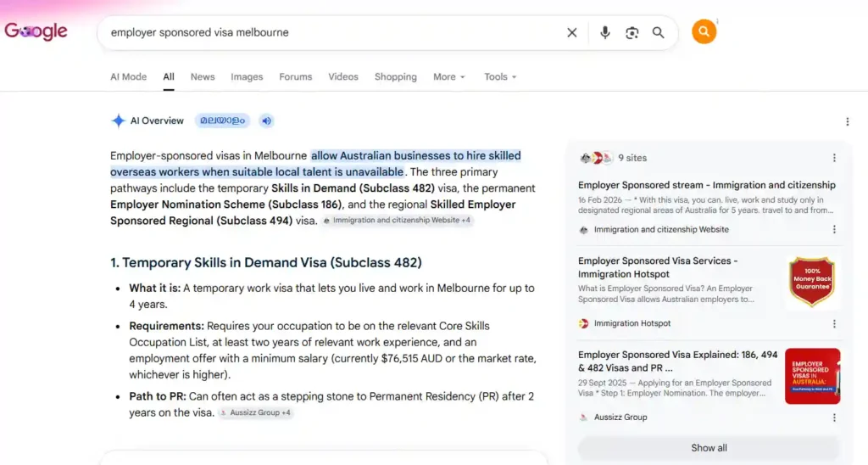Viewport: 868px width, 465px height.
Task: Open Employer Sponsored Visa Services - Immigration Hotspot link
Action: (x=658, y=267)
